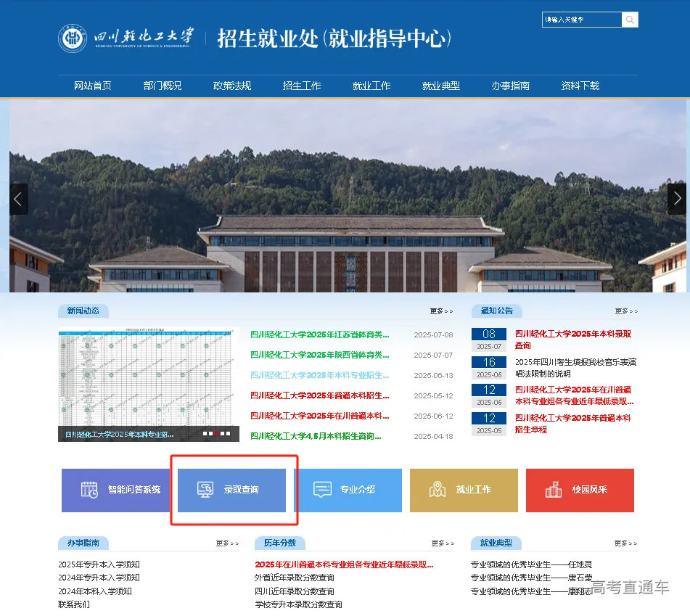Click 更多>> beside 通知公告
The width and height of the screenshot is (690, 616).
[625, 311]
